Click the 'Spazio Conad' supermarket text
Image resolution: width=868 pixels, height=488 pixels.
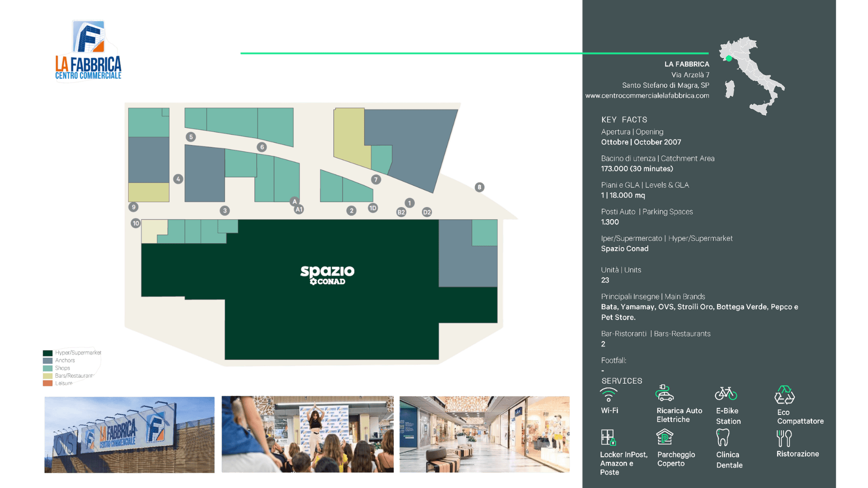point(625,249)
